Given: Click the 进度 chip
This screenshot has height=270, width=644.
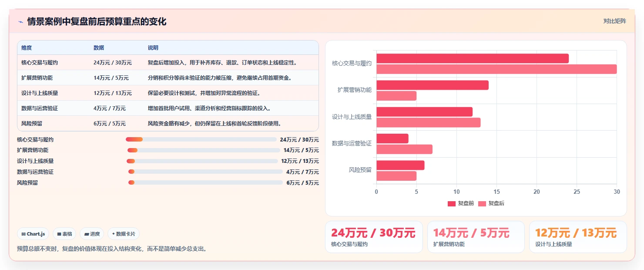Looking at the screenshot, I should (x=92, y=234).
